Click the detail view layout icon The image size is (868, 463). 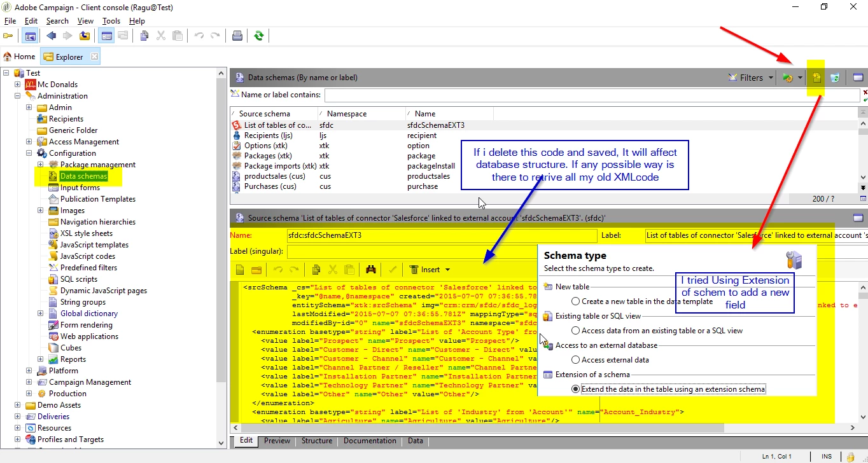pos(107,36)
